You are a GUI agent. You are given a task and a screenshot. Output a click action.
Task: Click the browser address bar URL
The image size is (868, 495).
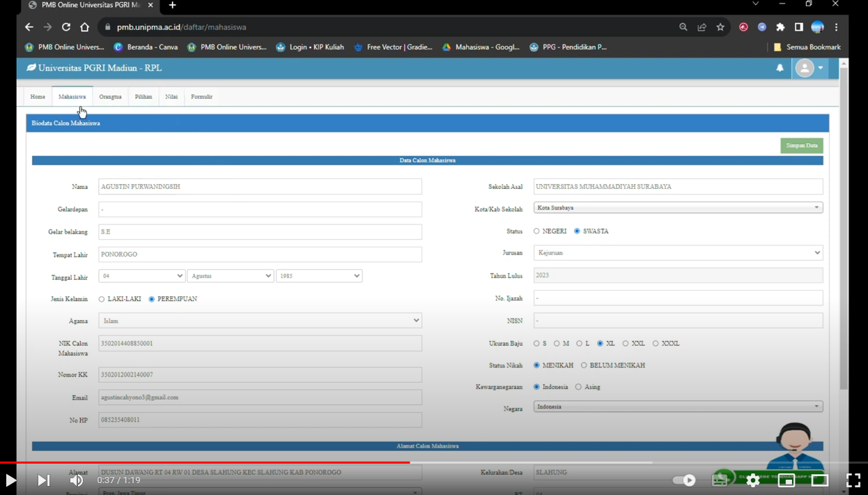(181, 27)
